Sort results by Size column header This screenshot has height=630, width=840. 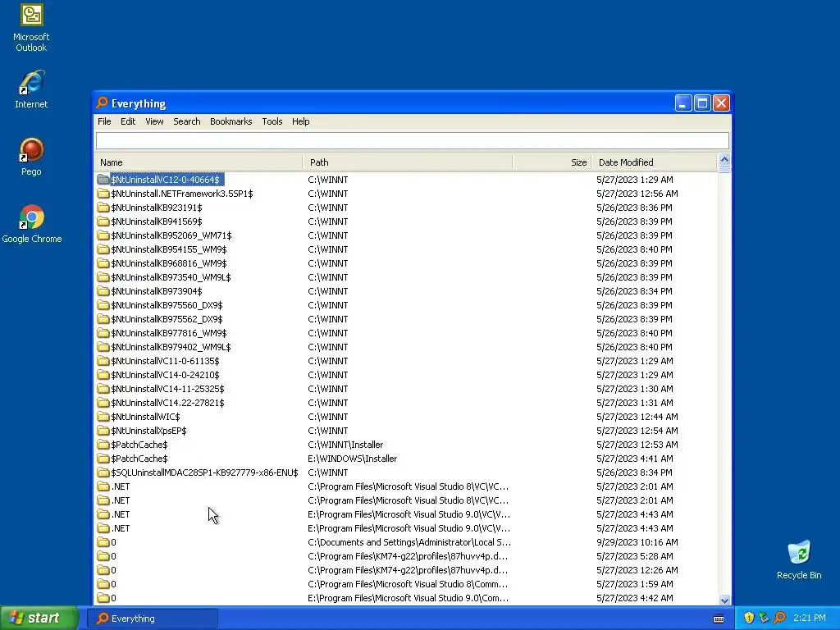click(552, 162)
